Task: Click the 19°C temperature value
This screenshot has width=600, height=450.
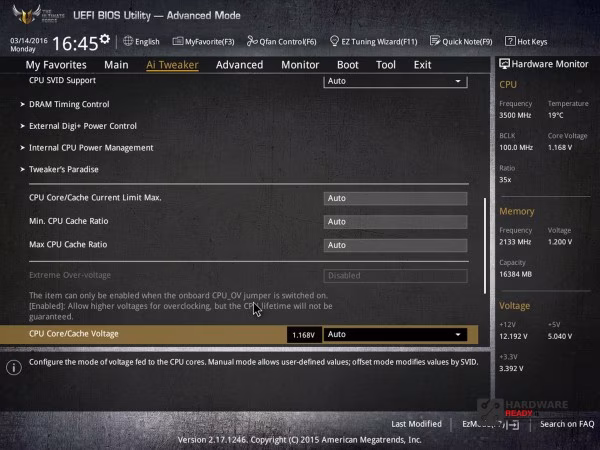Action: 556,115
